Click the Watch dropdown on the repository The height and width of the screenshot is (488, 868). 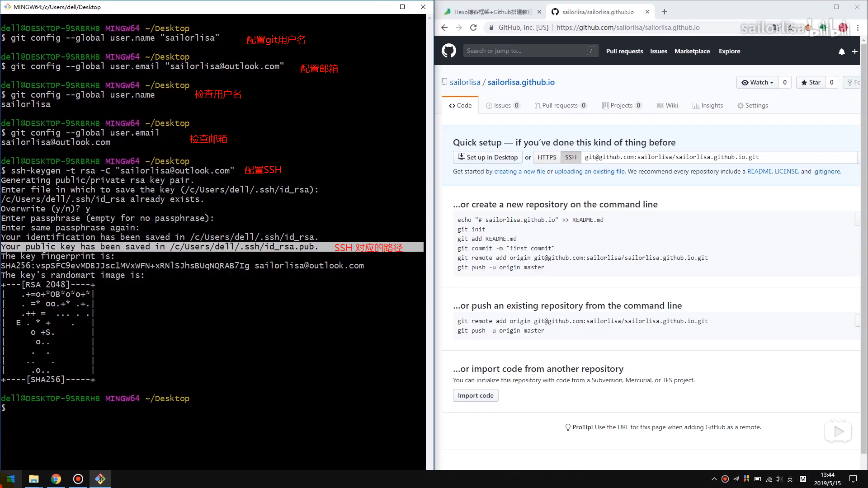(x=758, y=82)
